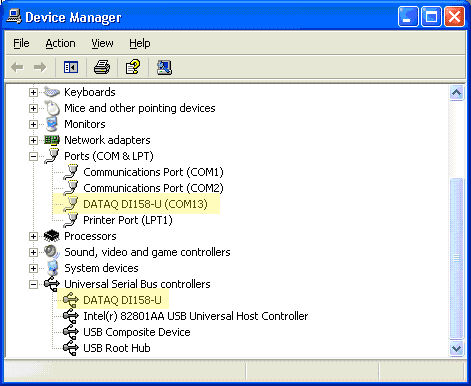This screenshot has width=471, height=386.
Task: Click the USB Composite Device icon
Action: (x=71, y=332)
